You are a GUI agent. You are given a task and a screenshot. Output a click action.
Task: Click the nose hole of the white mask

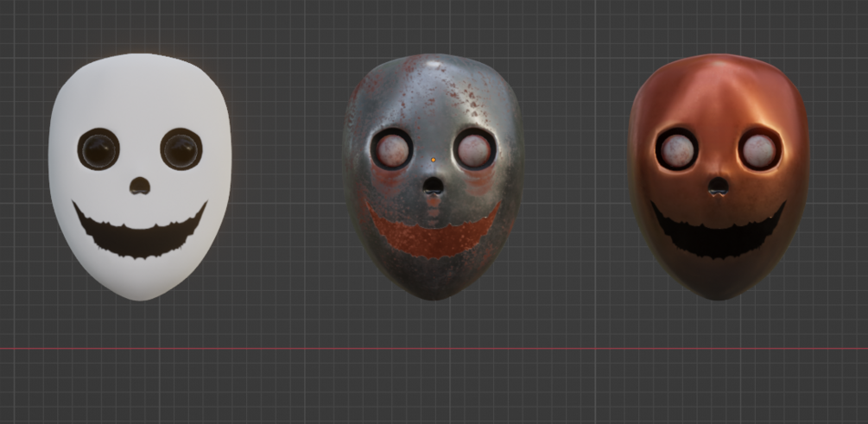[140, 186]
